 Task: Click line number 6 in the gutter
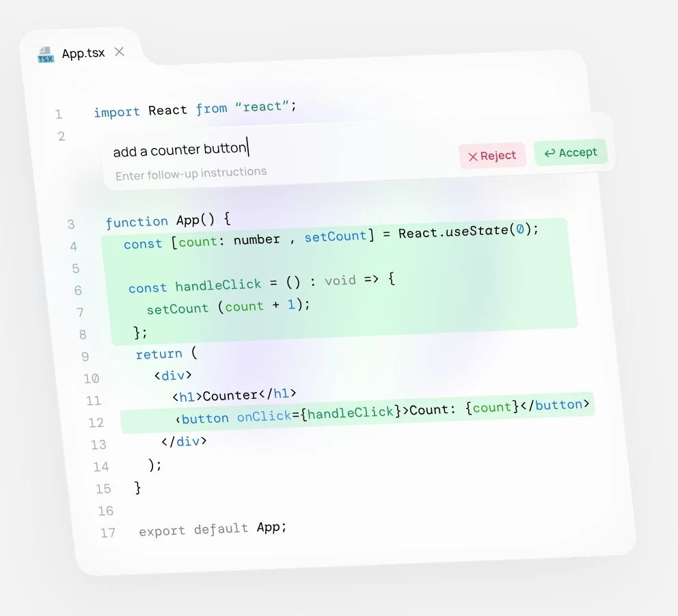[78, 290]
